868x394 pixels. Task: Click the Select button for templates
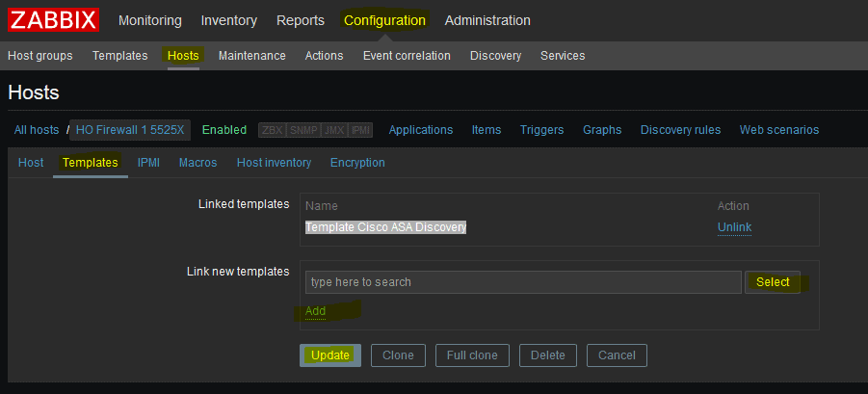(773, 282)
